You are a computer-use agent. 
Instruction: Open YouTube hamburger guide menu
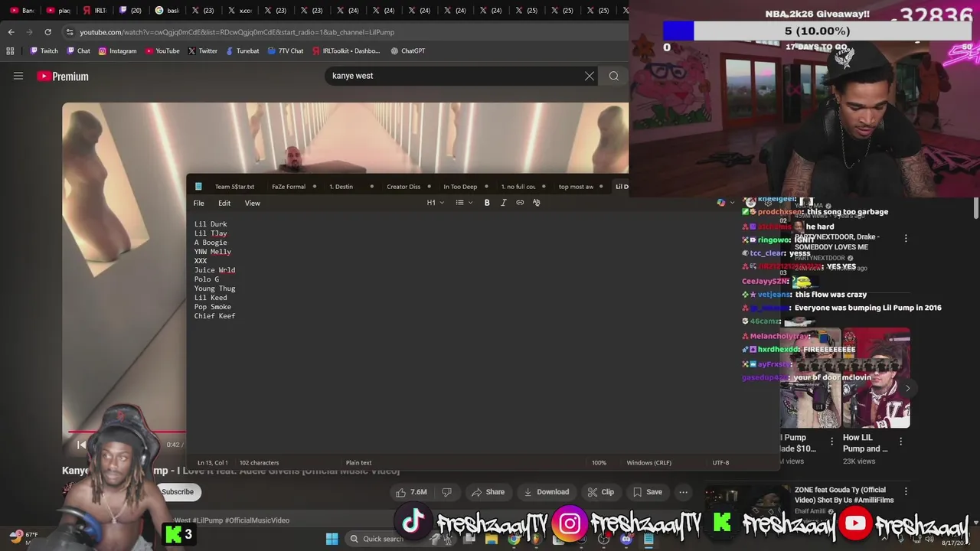[x=18, y=76]
